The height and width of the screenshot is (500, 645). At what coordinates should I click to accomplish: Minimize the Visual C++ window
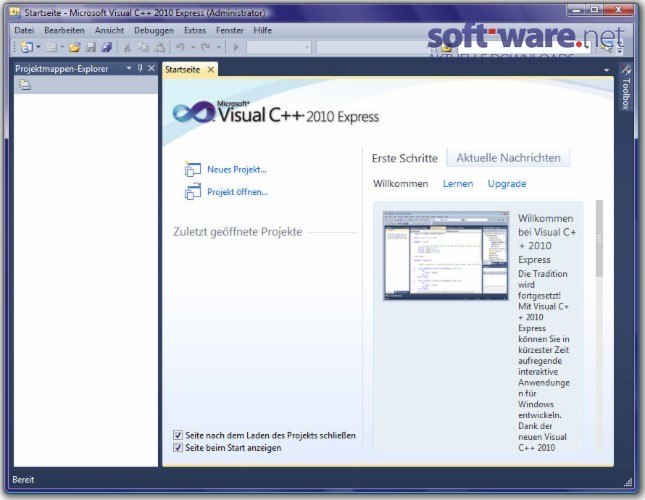576,10
